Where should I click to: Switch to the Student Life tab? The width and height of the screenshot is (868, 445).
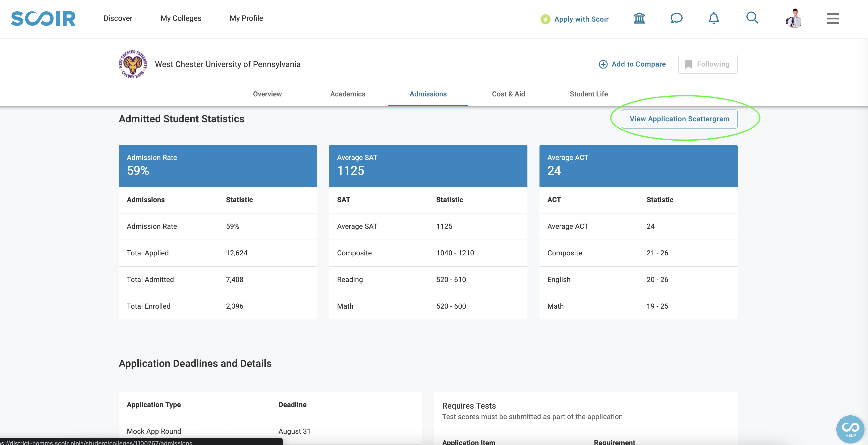[589, 94]
